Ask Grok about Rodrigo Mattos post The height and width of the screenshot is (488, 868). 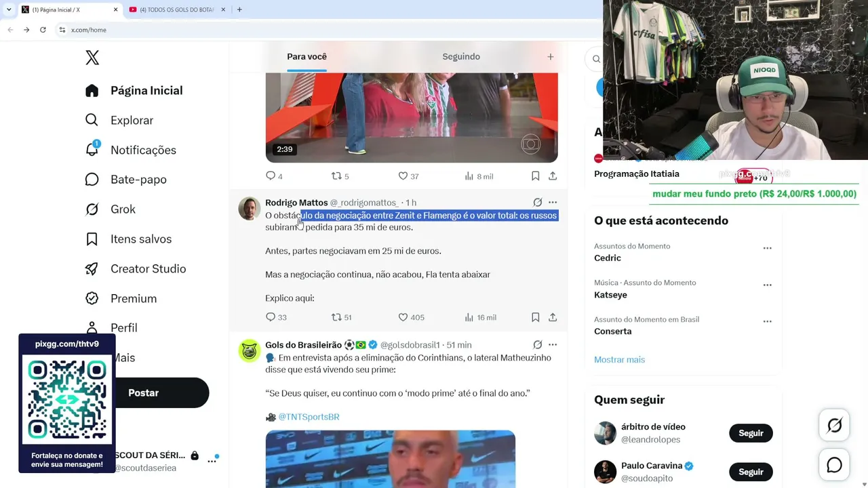pyautogui.click(x=538, y=203)
